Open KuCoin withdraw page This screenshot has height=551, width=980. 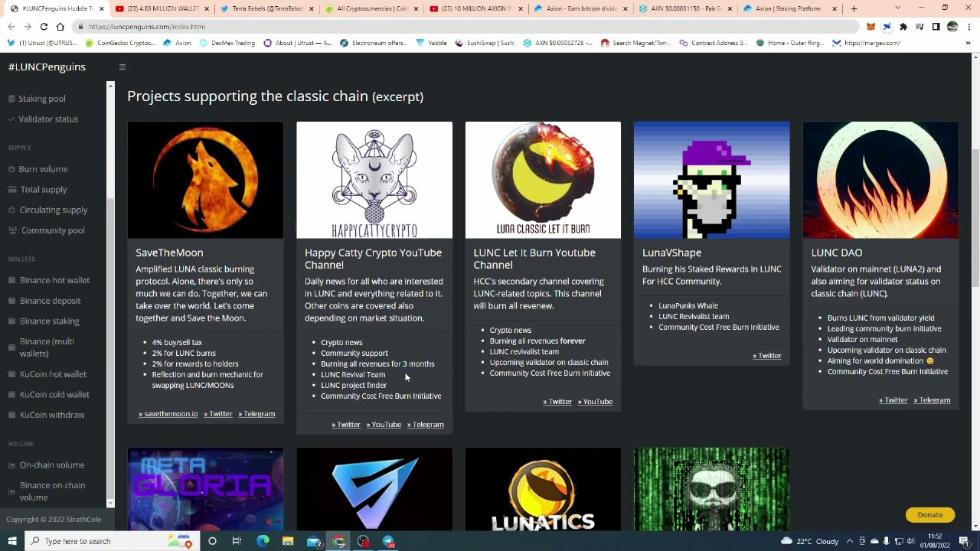(52, 415)
